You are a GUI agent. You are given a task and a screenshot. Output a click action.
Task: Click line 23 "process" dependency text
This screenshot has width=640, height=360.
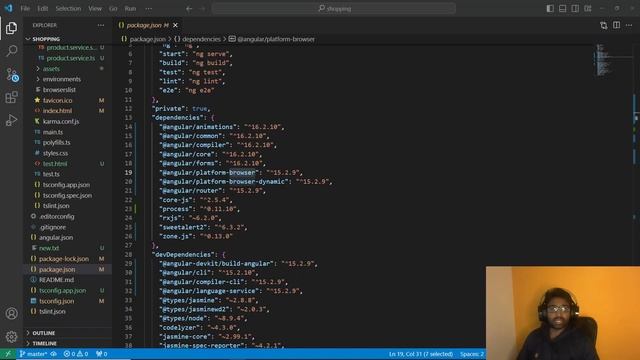[199, 209]
